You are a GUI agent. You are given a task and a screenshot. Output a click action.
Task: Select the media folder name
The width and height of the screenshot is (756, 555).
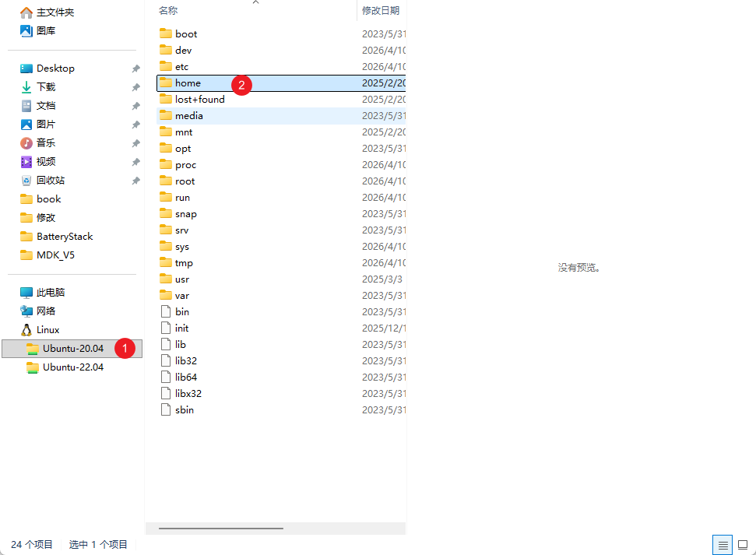(x=189, y=116)
